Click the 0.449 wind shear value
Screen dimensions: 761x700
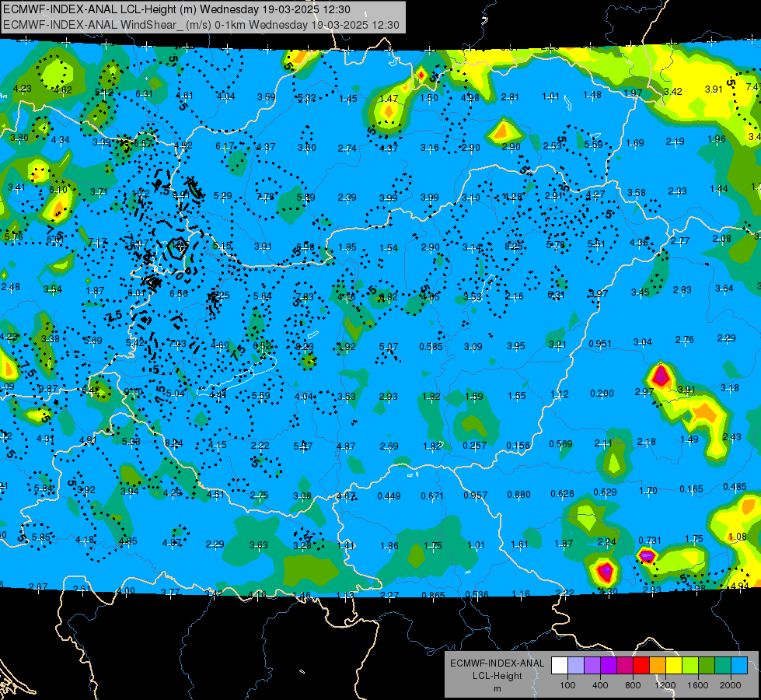point(389,495)
